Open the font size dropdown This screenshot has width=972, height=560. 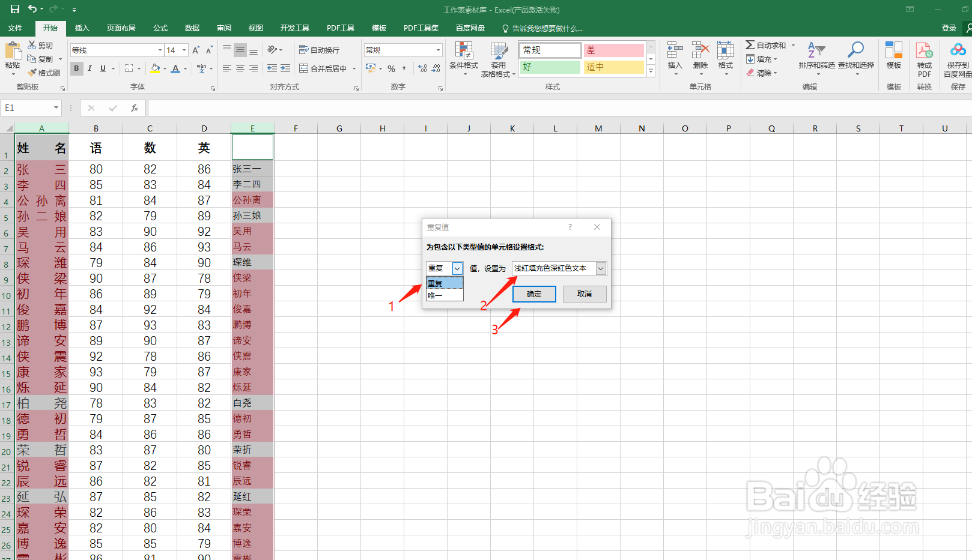184,50
